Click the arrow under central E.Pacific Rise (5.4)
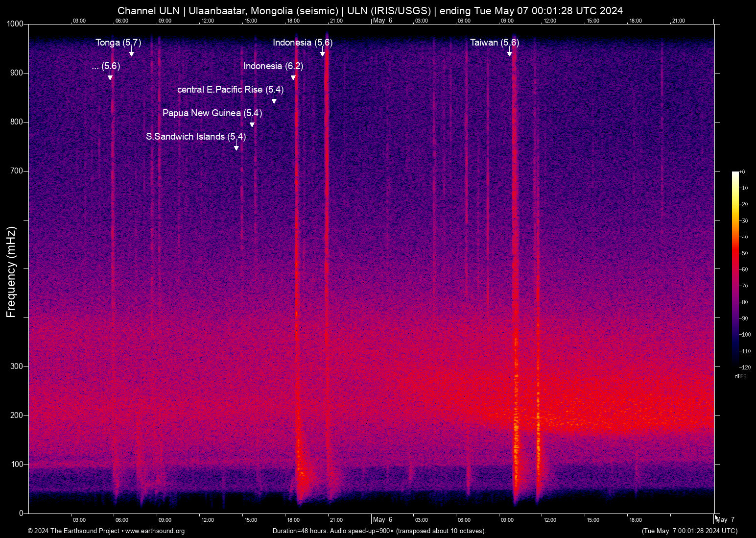The image size is (756, 538). [274, 100]
